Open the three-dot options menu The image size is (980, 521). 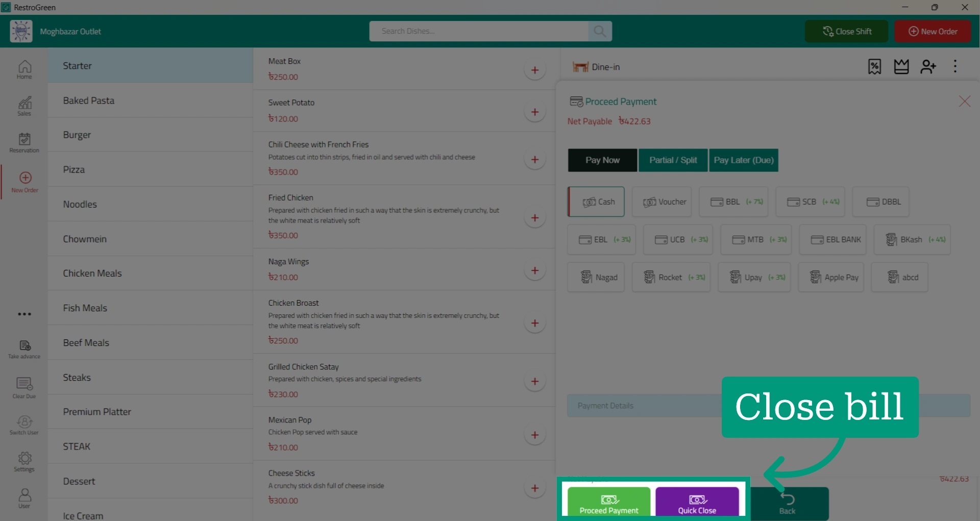[x=955, y=66]
